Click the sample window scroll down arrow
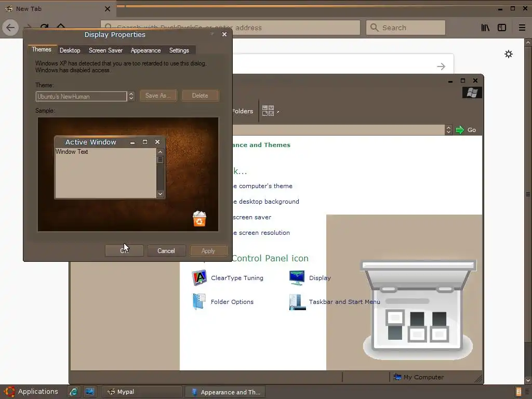Screen dimensions: 532x399 pos(160,194)
